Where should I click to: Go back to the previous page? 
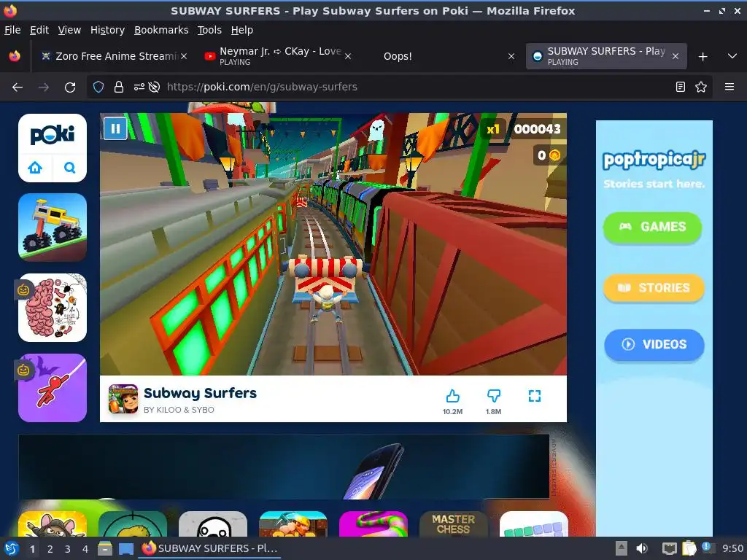18,87
